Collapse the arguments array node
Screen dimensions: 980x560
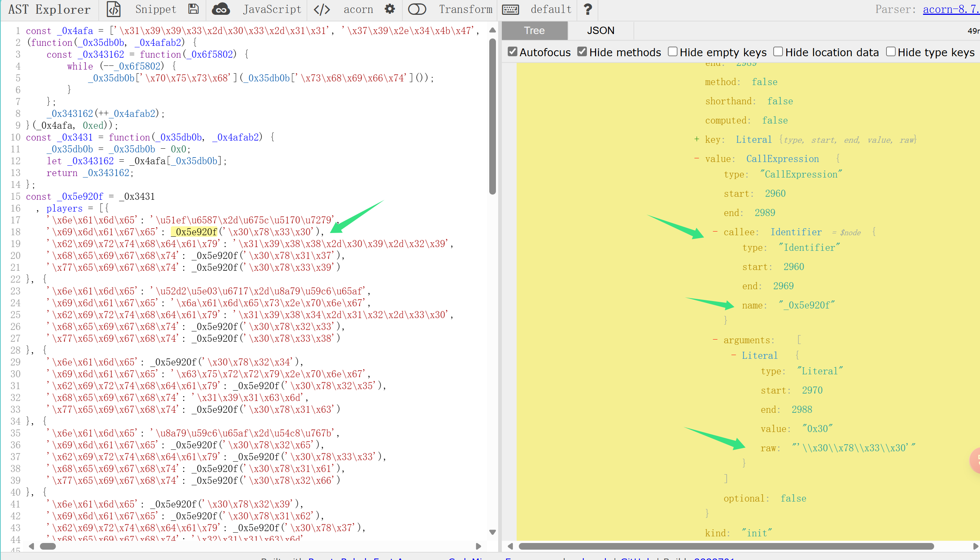pos(715,340)
